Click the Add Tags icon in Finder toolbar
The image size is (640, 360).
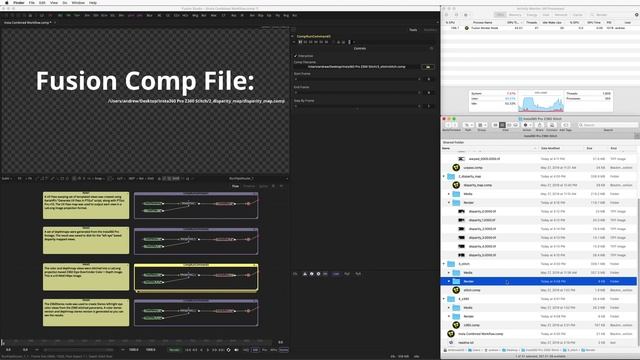point(566,125)
